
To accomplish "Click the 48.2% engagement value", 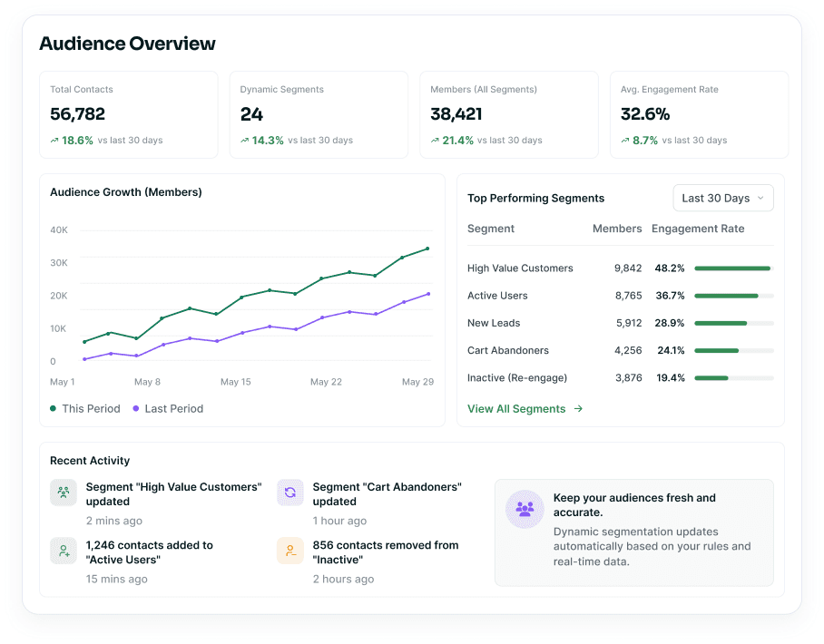I will click(670, 268).
